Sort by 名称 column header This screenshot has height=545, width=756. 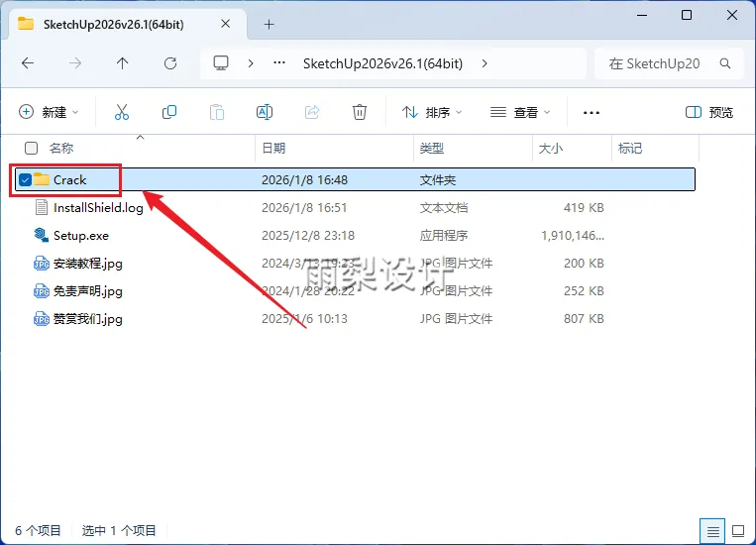(61, 148)
